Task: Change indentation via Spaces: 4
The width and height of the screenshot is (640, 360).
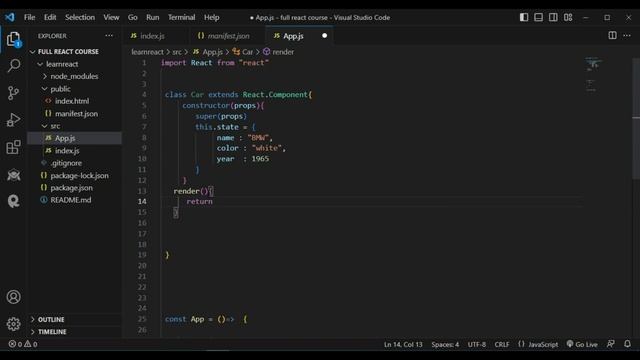Action: tap(445, 344)
